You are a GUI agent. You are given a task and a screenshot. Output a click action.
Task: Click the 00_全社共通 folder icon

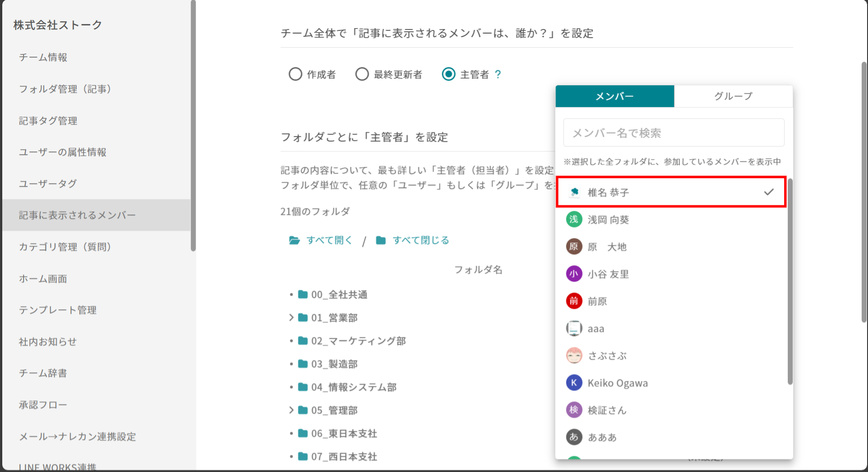(303, 295)
